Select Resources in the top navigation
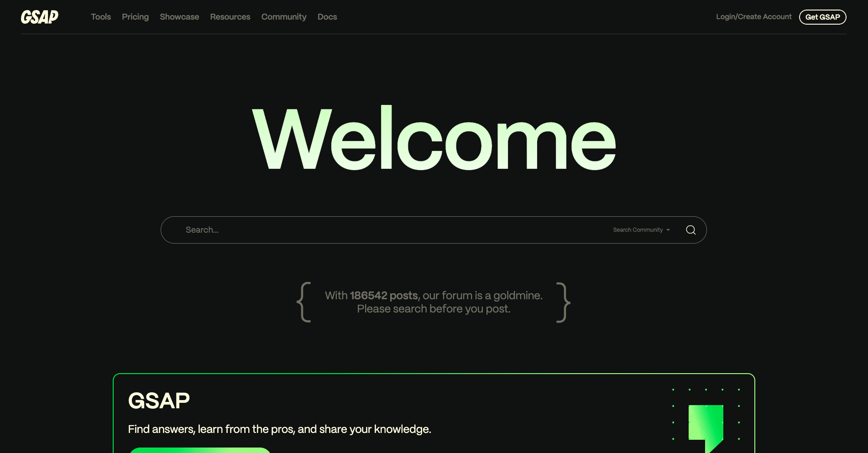The height and width of the screenshot is (453, 868). [230, 17]
